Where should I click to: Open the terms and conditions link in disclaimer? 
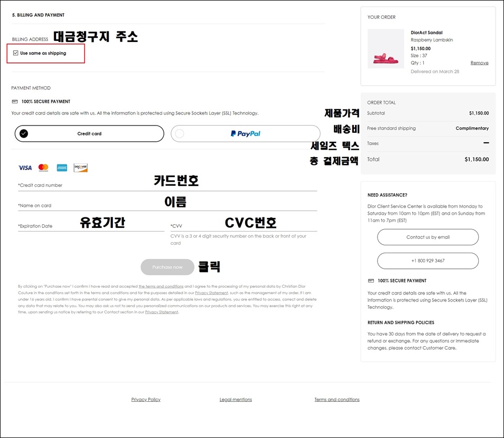point(161,286)
